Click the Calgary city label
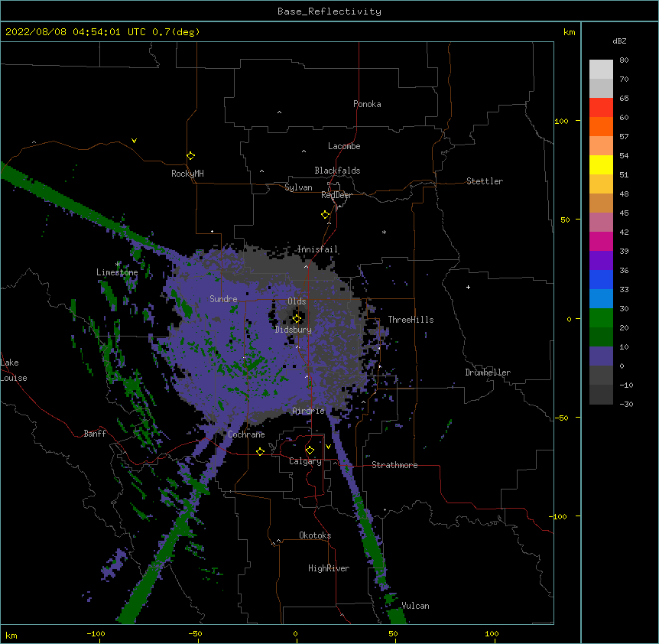 pos(306,461)
